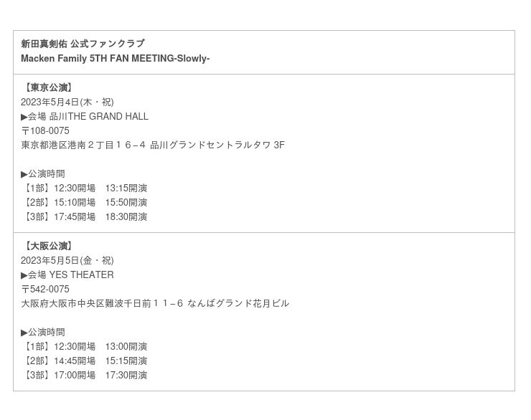Click the Tokyo 3部 17:45開場 time row
This screenshot has width=531, height=420.
tap(84, 216)
